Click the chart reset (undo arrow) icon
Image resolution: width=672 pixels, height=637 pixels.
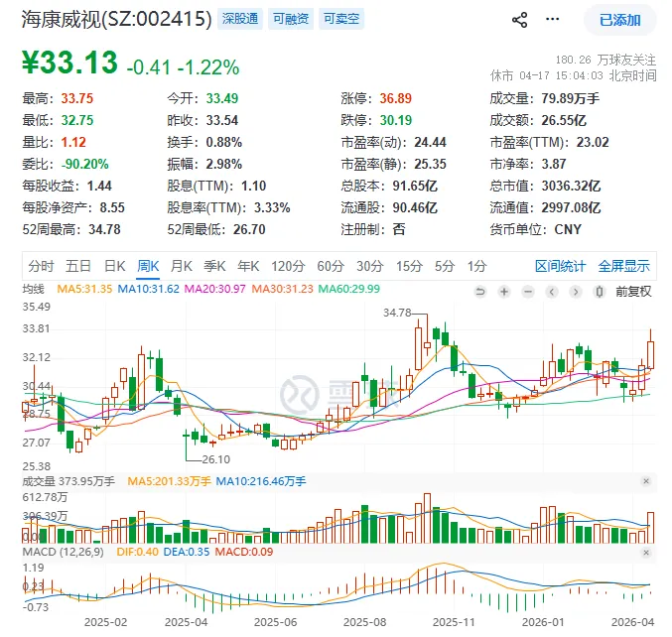point(480,292)
